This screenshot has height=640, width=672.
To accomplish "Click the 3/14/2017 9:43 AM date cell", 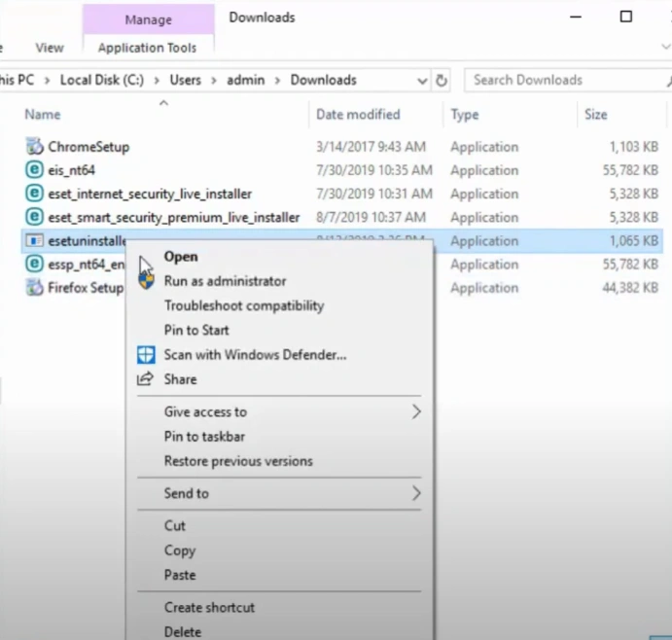I will tap(371, 147).
